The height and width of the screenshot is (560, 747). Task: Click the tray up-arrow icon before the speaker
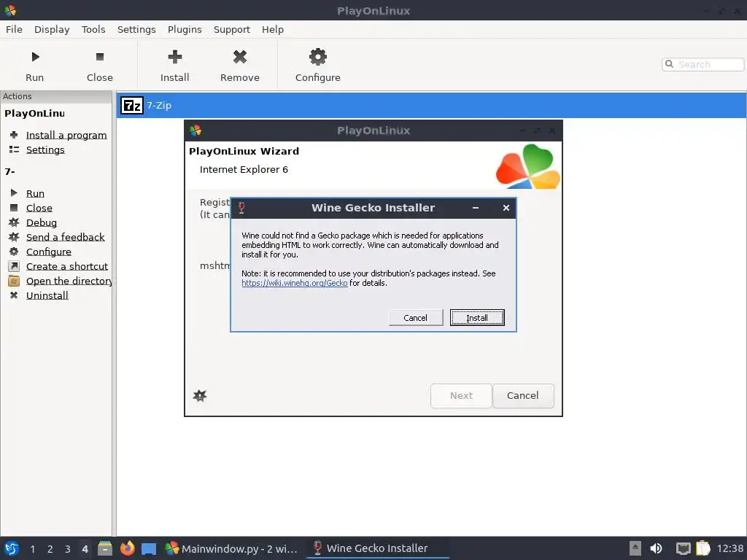[635, 548]
